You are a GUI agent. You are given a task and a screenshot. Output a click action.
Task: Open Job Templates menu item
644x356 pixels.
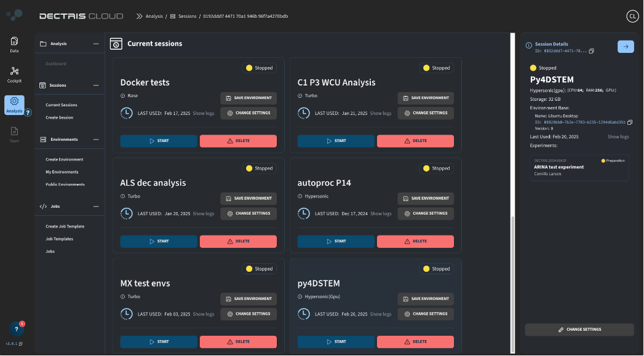point(59,239)
